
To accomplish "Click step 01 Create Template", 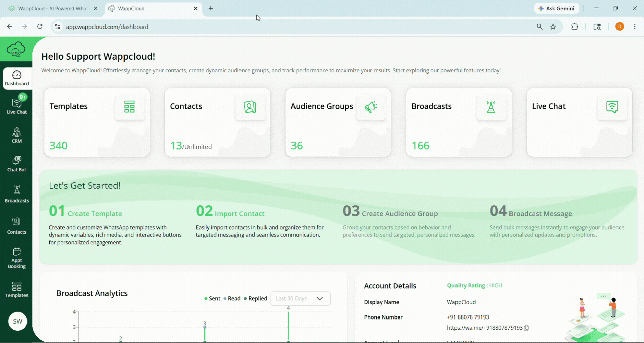I will point(86,212).
